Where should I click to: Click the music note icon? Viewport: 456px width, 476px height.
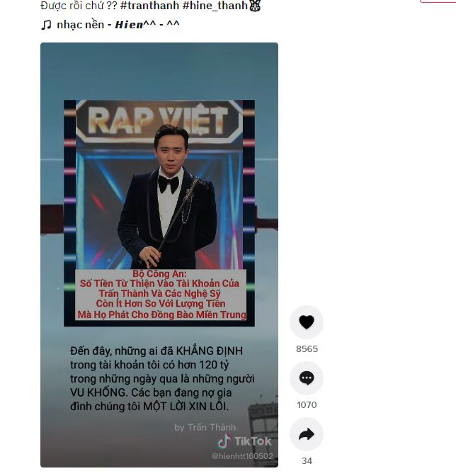tap(46, 25)
